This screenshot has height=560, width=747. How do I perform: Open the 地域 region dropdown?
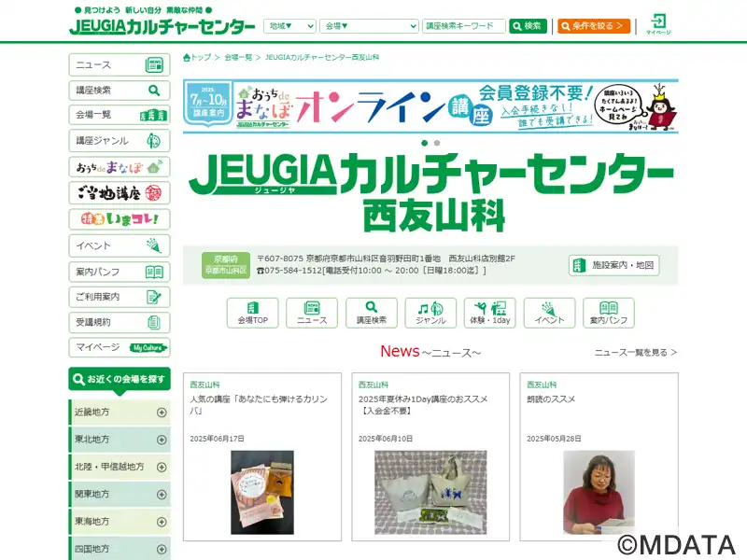click(x=289, y=26)
